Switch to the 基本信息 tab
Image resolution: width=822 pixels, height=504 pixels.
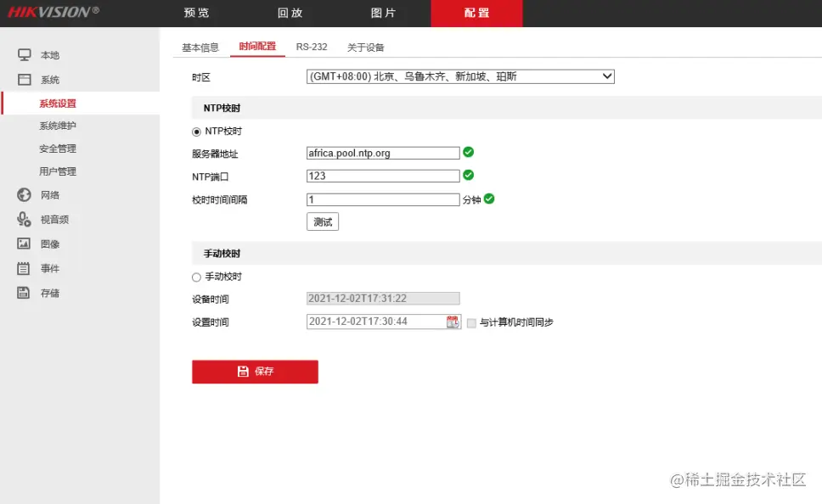(200, 48)
